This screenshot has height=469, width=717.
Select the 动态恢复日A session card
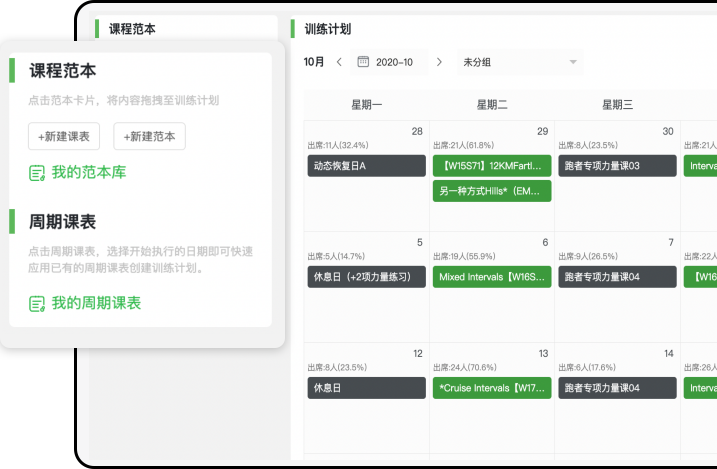(x=366, y=166)
